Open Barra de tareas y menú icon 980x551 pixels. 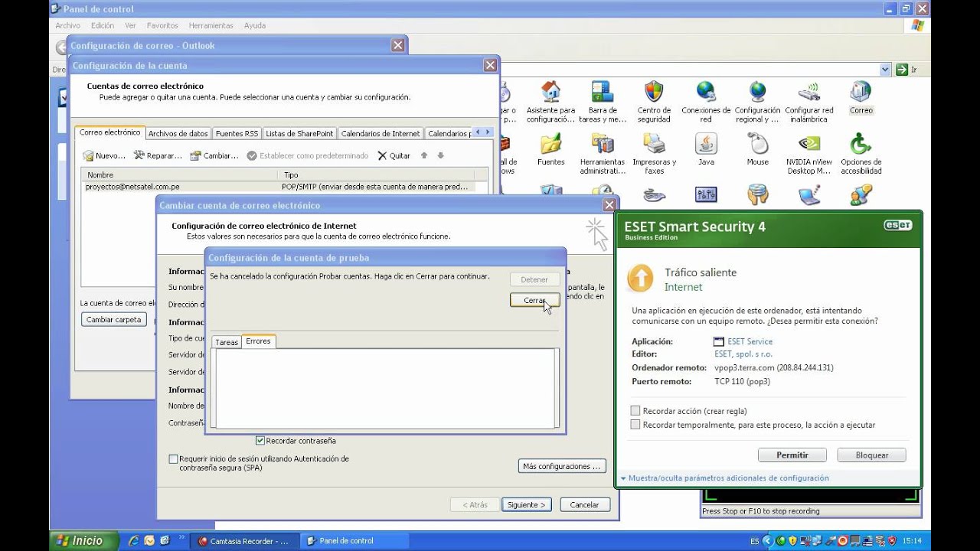pyautogui.click(x=603, y=101)
